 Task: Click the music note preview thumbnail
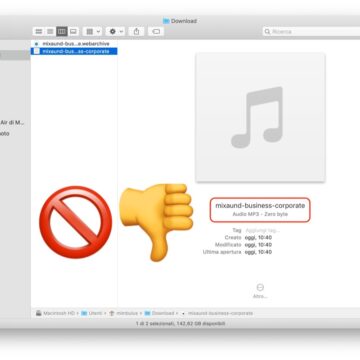pos(260,117)
